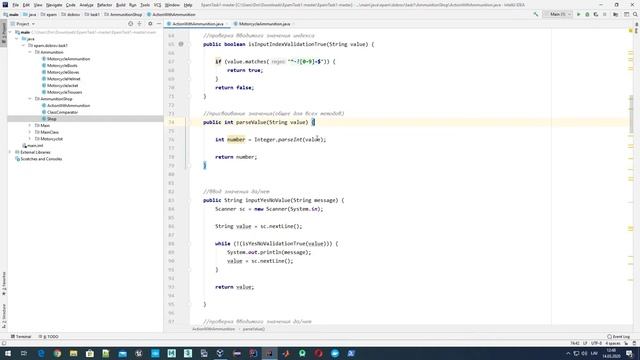640x360 pixels.
Task: Open the Mail app from taskbar
Action: tap(122, 353)
